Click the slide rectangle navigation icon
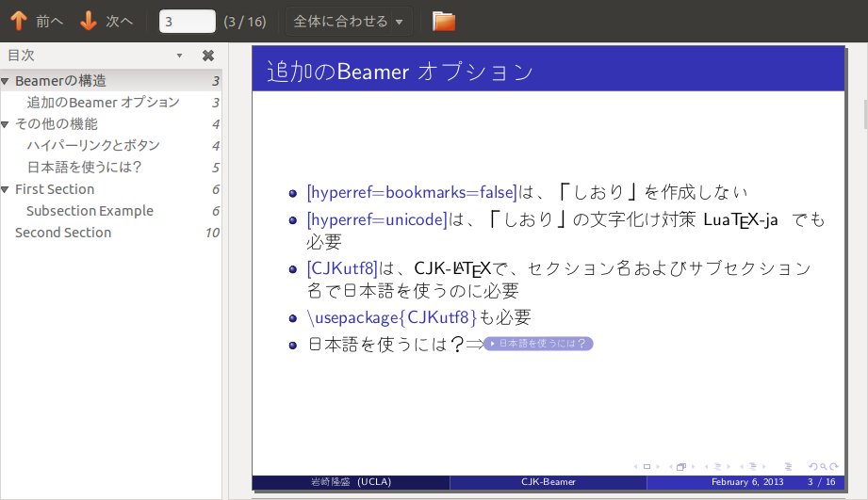Screen dimensions: 868x500 coord(647,466)
